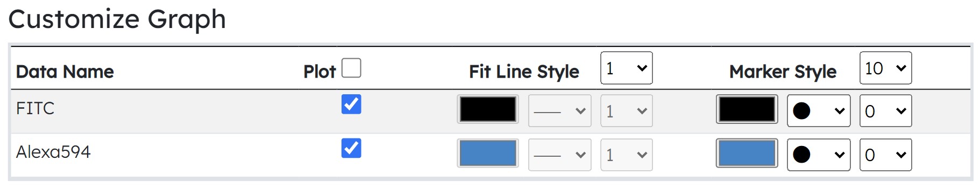Expand the Alexa594 line style dropdown
Viewport: 980px width, 195px height.
click(x=560, y=155)
